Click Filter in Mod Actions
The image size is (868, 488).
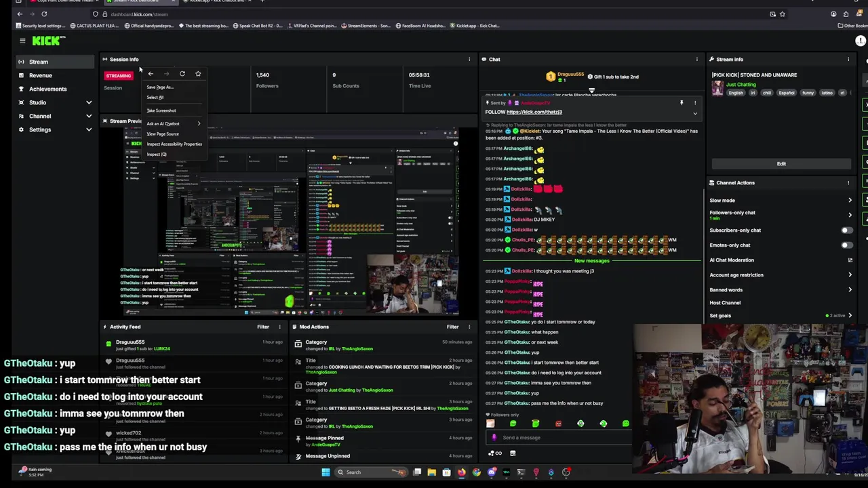click(452, 327)
